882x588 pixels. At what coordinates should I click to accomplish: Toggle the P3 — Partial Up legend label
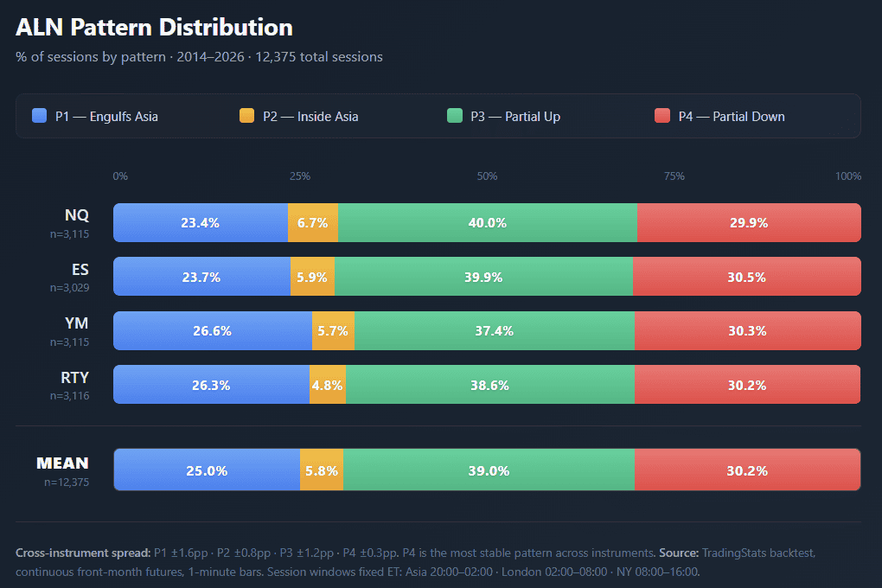[x=515, y=116]
